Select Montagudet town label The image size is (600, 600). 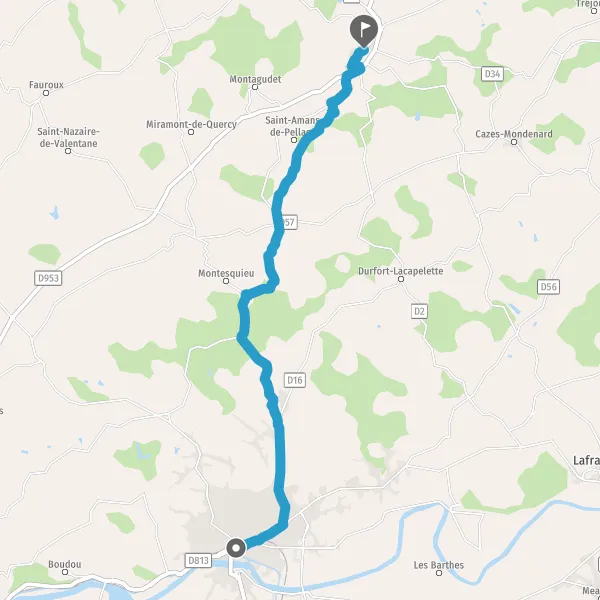tap(255, 79)
